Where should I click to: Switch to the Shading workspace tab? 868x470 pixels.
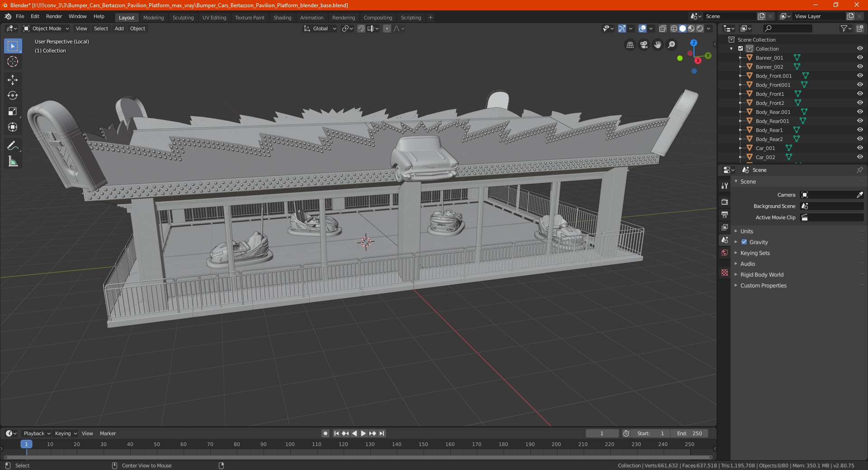[282, 18]
